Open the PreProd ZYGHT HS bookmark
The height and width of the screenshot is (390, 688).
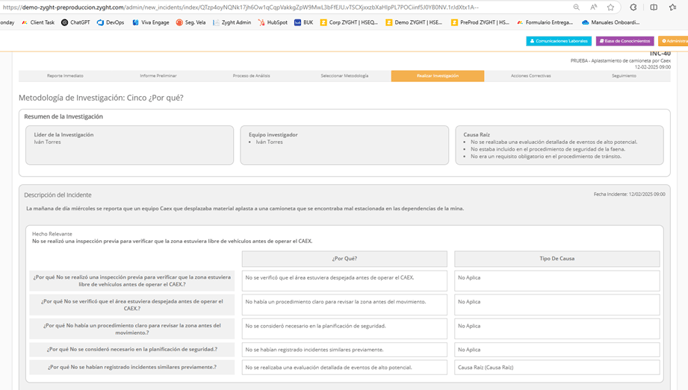tap(480, 22)
